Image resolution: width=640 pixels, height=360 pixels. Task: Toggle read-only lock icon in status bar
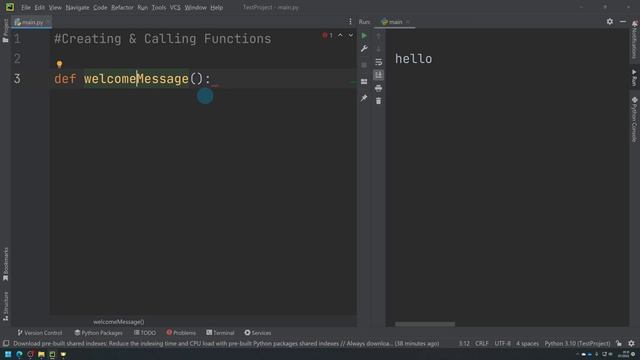(619, 343)
